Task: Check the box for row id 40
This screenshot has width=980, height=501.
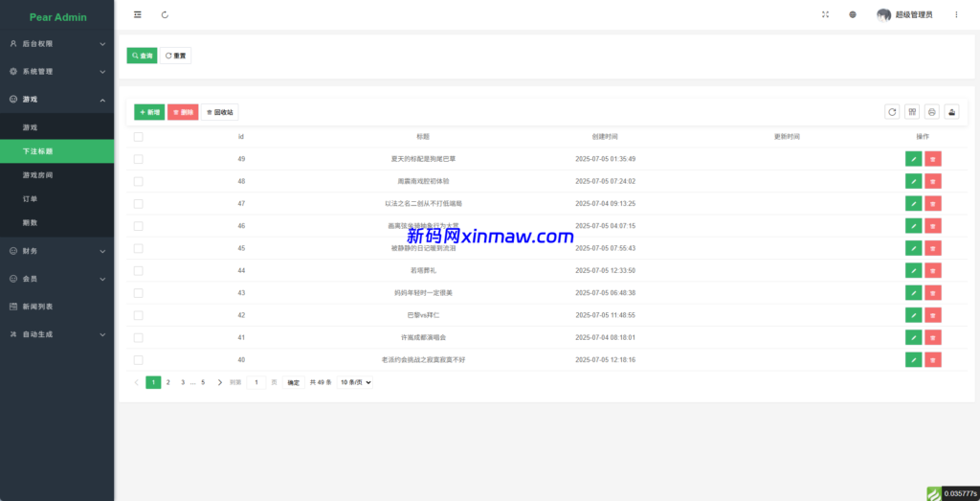Action: 138,359
